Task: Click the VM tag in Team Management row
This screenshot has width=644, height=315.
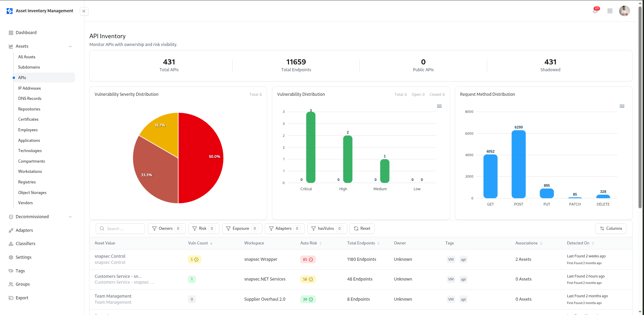Action: [x=451, y=299]
